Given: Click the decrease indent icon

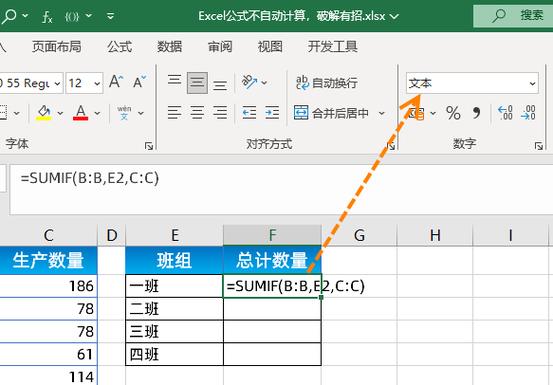Looking at the screenshot, I should click(x=249, y=113).
